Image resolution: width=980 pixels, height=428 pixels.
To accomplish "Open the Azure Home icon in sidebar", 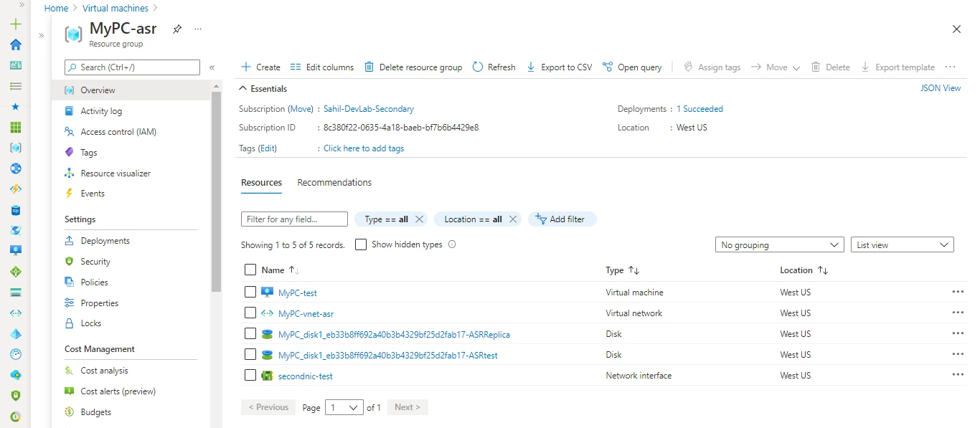I will coord(15,44).
